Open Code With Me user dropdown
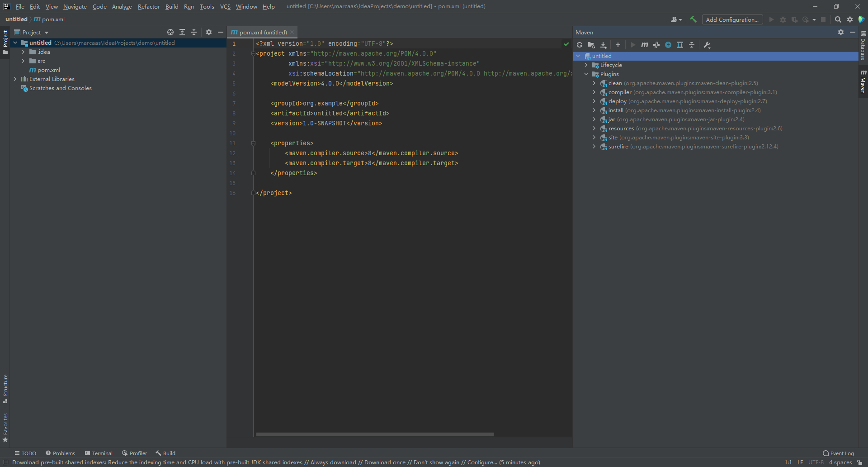Image resolution: width=868 pixels, height=467 pixels. click(x=676, y=19)
